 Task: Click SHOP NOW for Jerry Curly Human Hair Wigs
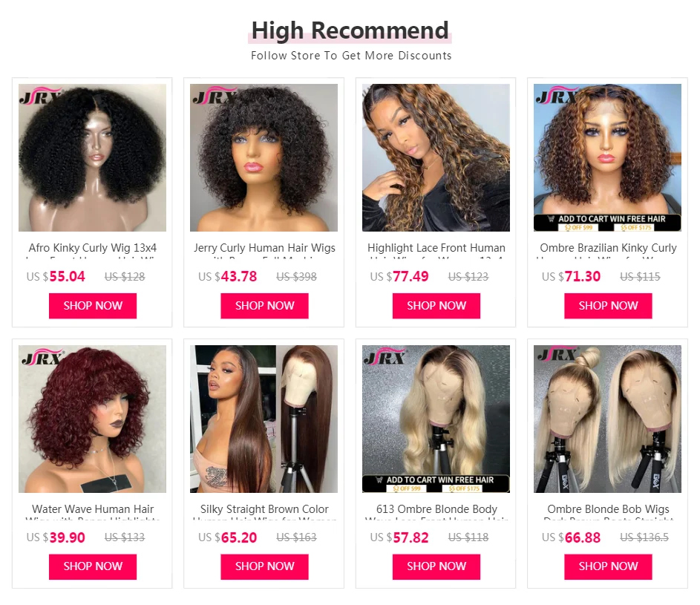[264, 306]
